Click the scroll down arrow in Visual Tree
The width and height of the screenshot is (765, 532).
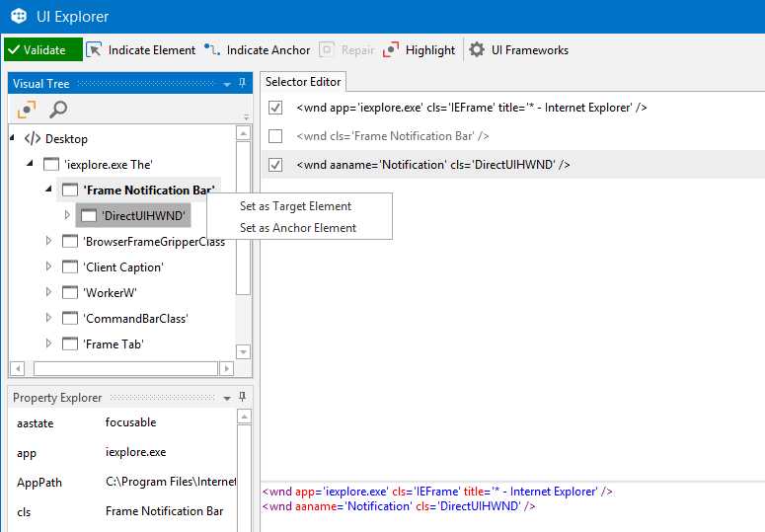[243, 351]
